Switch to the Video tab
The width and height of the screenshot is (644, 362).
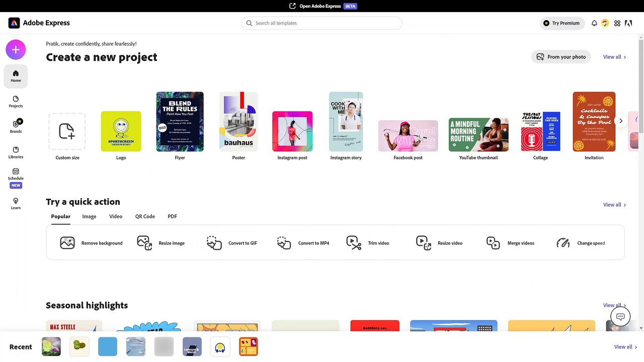pyautogui.click(x=116, y=216)
